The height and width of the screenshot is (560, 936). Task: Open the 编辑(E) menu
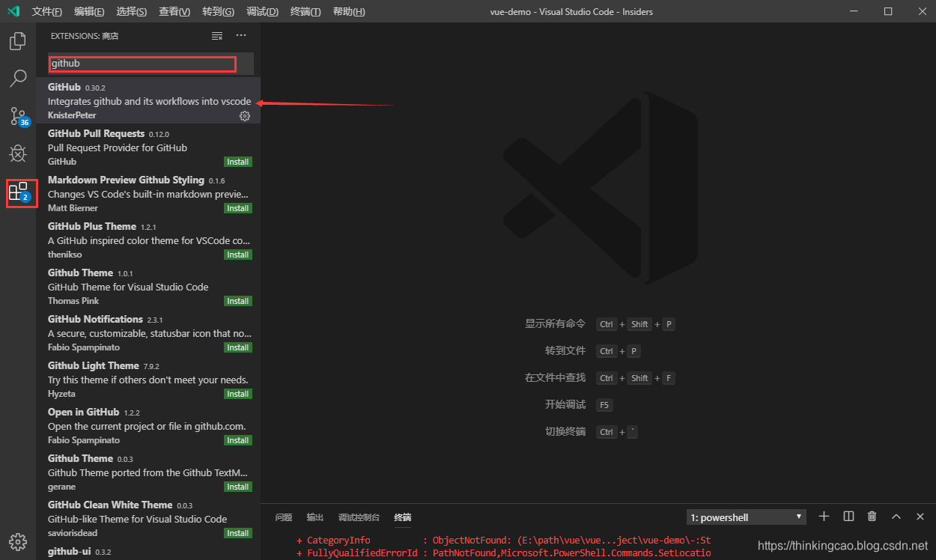[x=90, y=12]
